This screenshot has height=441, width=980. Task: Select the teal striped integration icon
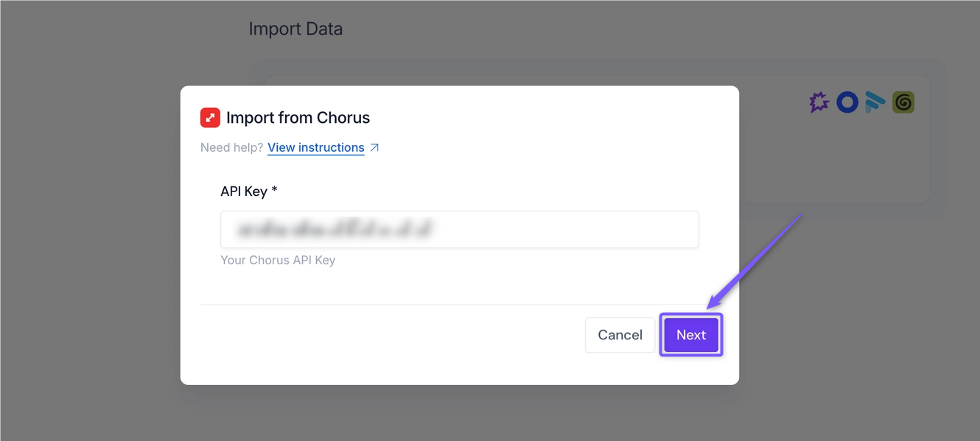pos(875,102)
